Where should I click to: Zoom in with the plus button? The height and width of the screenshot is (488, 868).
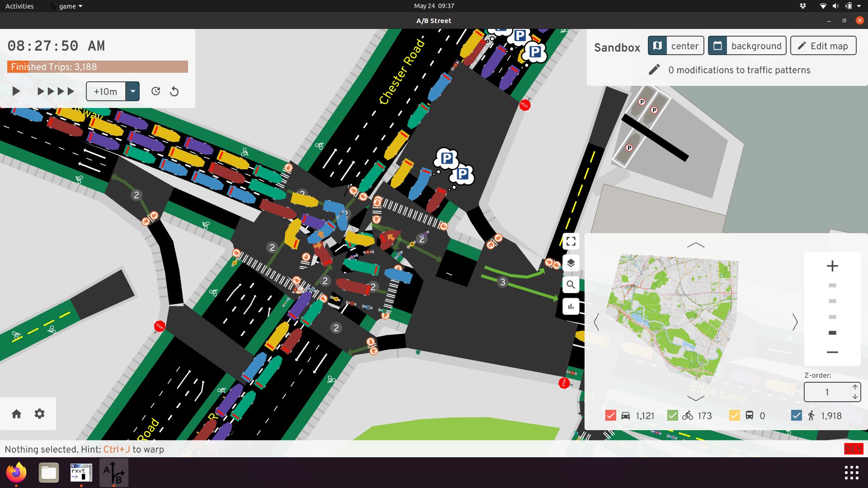[x=832, y=266]
